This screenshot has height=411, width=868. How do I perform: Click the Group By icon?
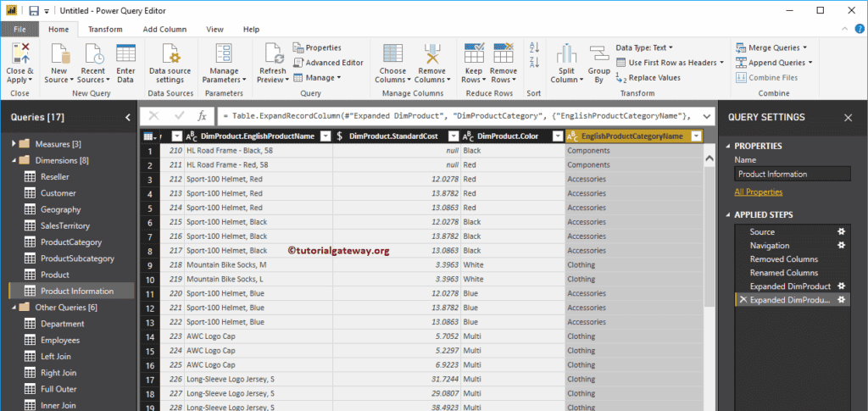click(x=599, y=54)
